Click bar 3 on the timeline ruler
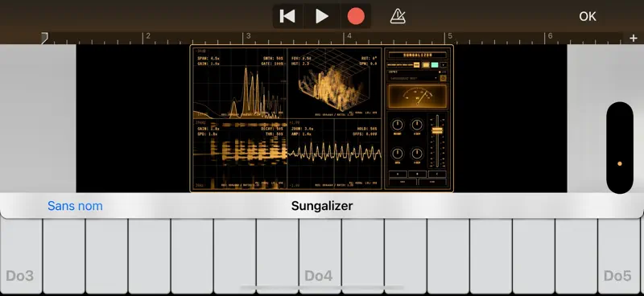 click(x=248, y=36)
